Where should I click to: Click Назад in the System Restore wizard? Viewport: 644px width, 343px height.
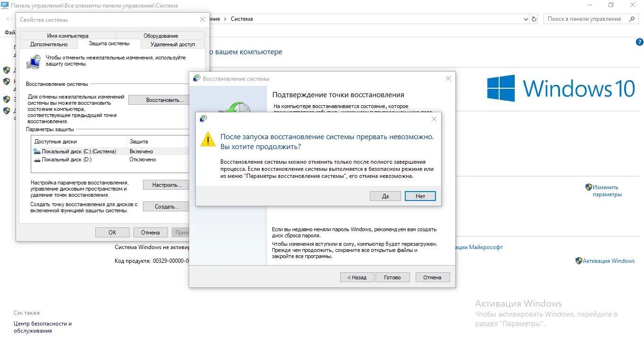click(x=357, y=277)
